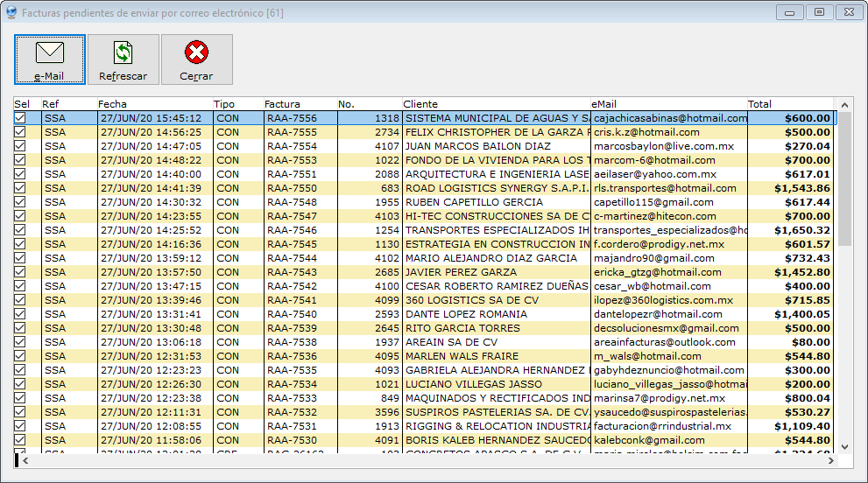This screenshot has height=483, width=868.
Task: Click the application icon in title bar
Action: click(x=11, y=13)
